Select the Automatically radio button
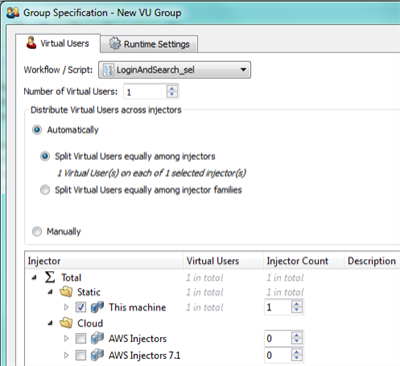400x366 pixels. click(37, 130)
